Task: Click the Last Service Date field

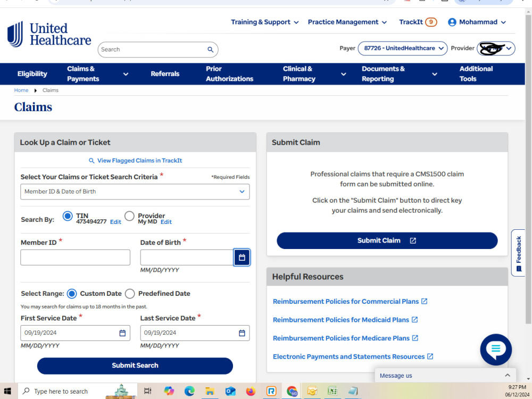Action: 195,333
